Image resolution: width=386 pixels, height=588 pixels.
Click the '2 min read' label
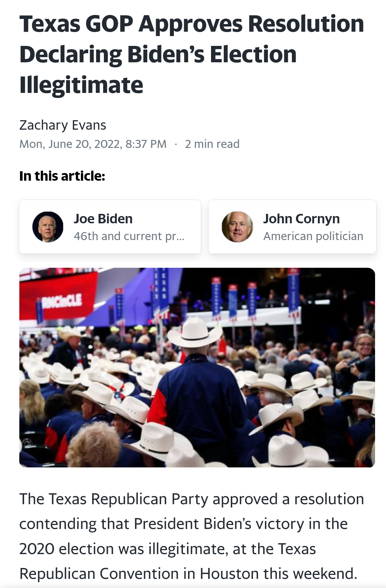(x=212, y=144)
